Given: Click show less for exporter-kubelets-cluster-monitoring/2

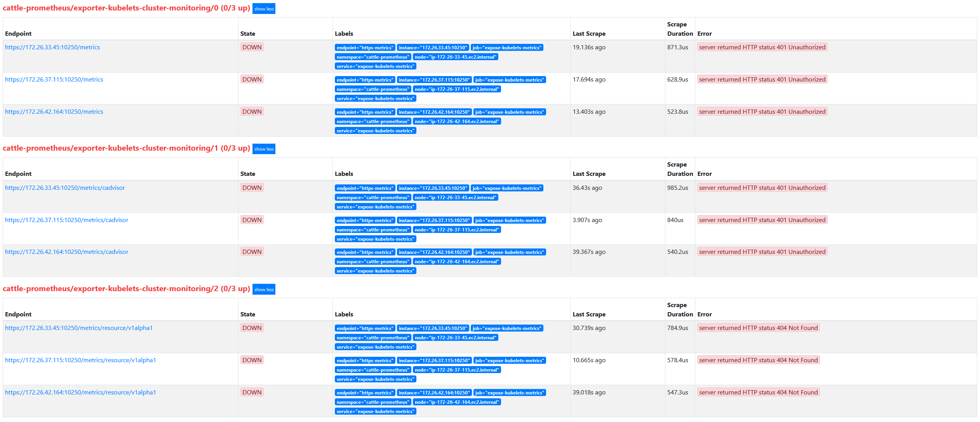Looking at the screenshot, I should (x=264, y=289).
